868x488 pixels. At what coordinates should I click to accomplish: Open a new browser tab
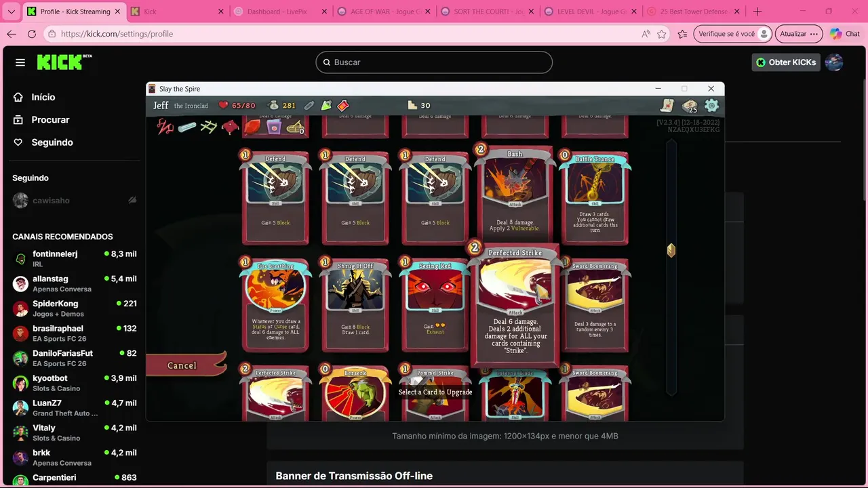(757, 12)
